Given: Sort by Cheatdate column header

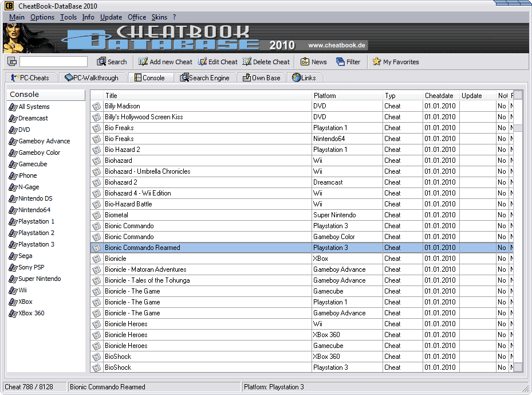Looking at the screenshot, I should click(x=441, y=95).
